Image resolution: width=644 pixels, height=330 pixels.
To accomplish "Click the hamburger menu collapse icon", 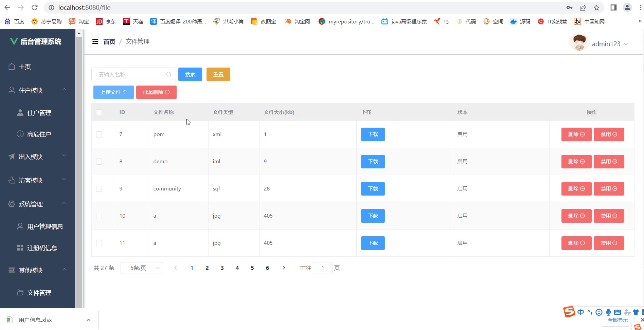I will click(95, 41).
